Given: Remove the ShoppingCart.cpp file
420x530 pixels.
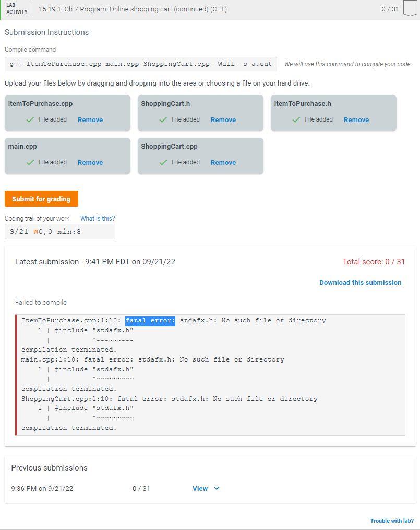Looking at the screenshot, I should pos(223,162).
